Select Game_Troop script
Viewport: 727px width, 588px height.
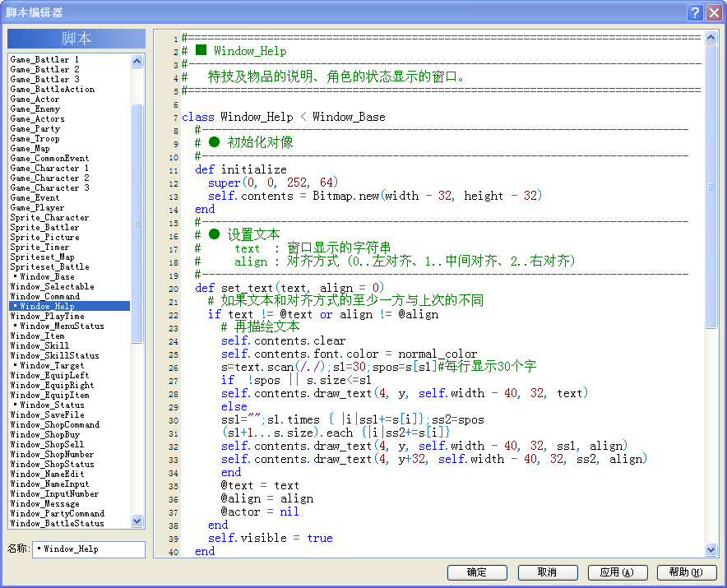pyautogui.click(x=70, y=138)
